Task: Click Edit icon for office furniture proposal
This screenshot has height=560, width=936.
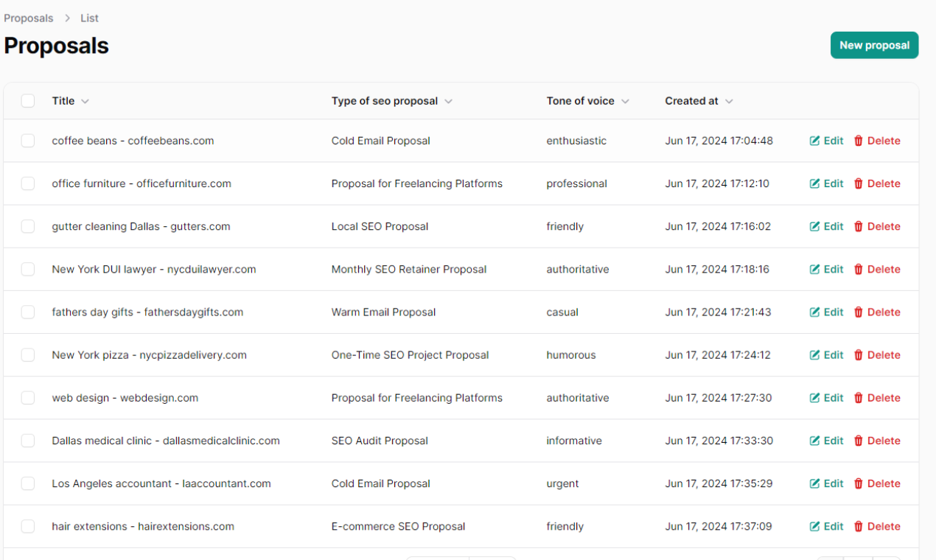Action: click(814, 183)
